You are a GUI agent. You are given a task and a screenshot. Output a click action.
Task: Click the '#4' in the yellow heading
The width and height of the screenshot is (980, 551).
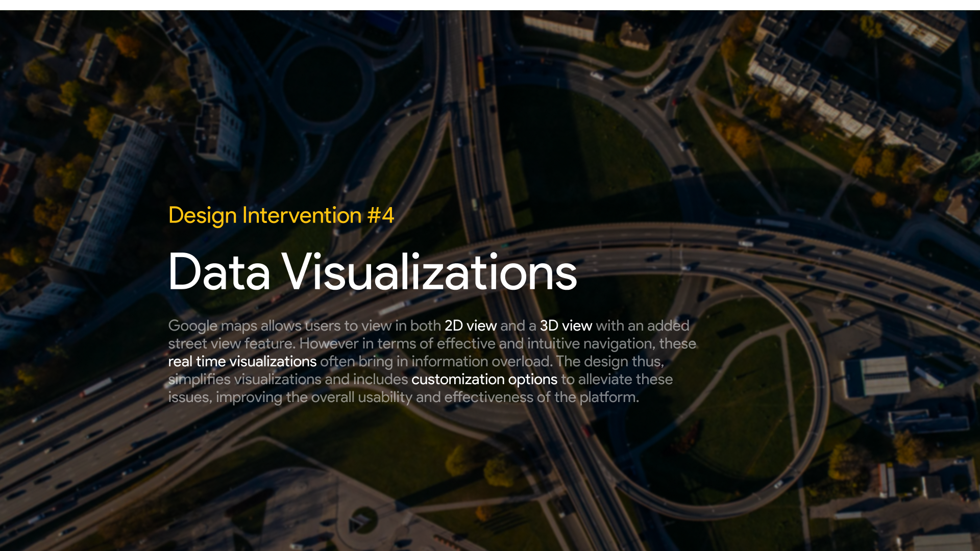coord(381,215)
